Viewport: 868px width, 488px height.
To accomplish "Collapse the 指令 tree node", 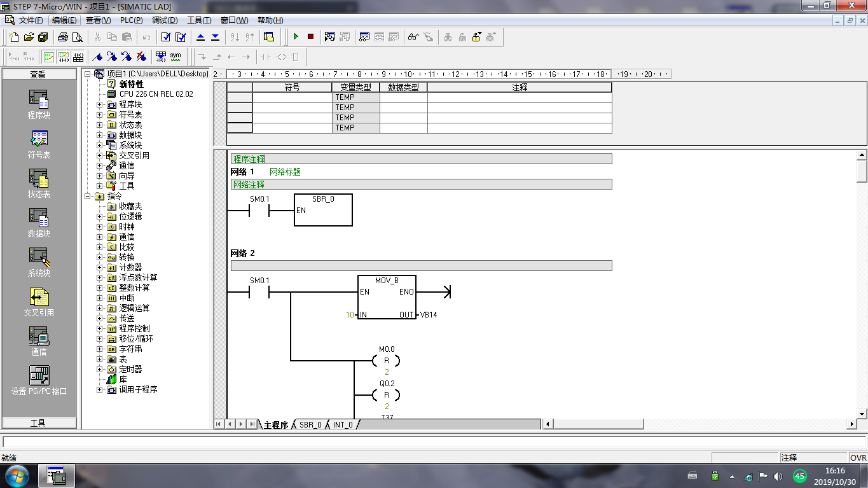I will pos(88,197).
